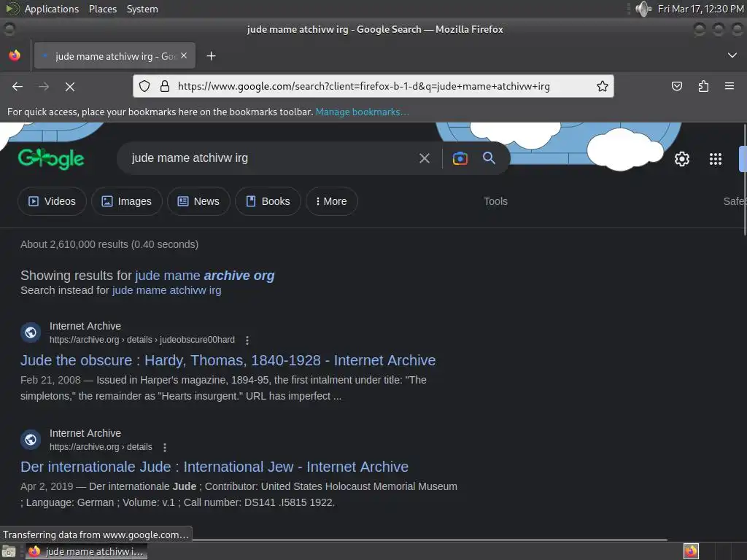Screen dimensions: 747x560
Task: List all tabs using the chevron arrow
Action: (732, 55)
